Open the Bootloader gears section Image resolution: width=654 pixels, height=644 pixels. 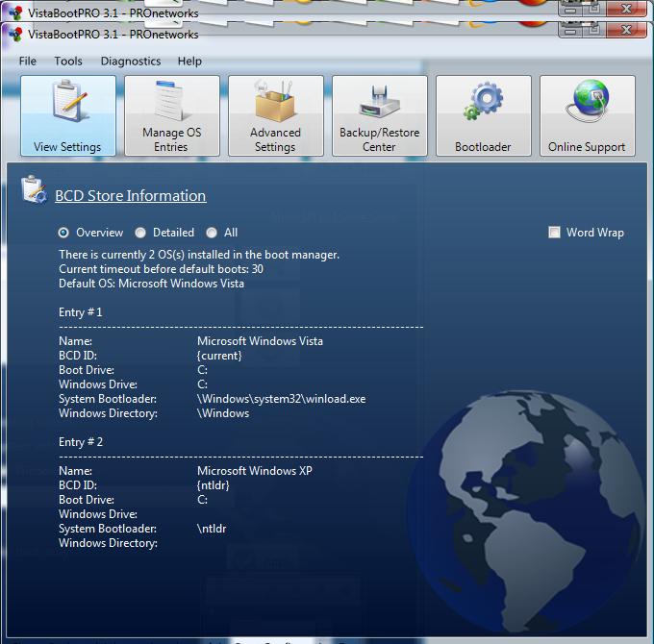tap(484, 115)
